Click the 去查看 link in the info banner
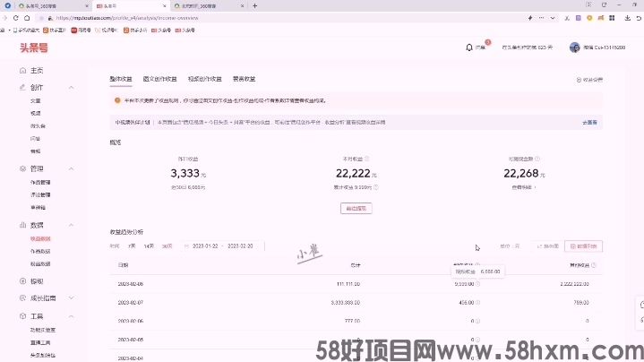The image size is (644, 362). (589, 123)
